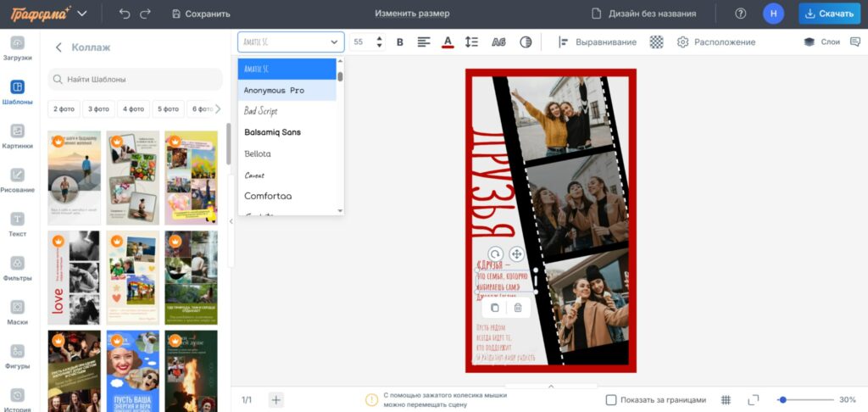The width and height of the screenshot is (868, 412).
Task: Click the undo arrow icon
Action: pos(125,14)
